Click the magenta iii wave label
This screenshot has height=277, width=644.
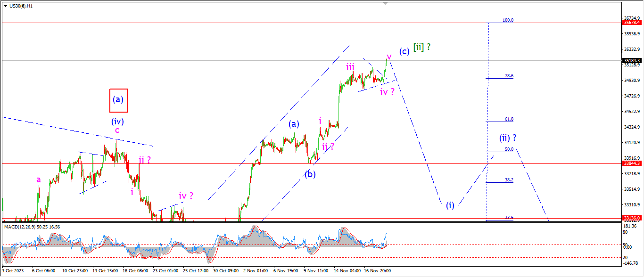click(x=350, y=67)
